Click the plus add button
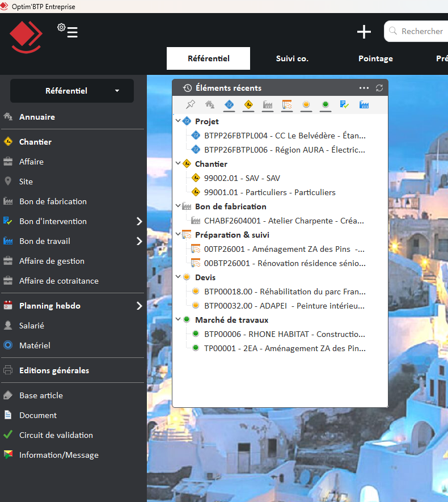 [364, 32]
